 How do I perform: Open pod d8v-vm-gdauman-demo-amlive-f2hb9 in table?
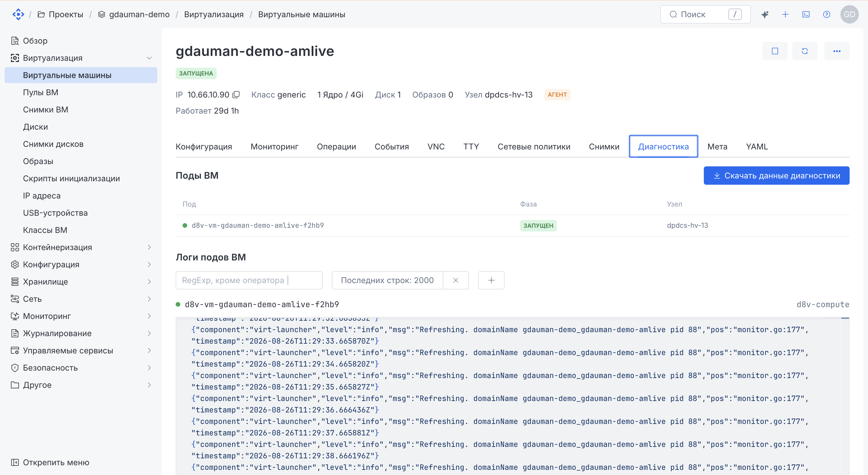coord(258,225)
